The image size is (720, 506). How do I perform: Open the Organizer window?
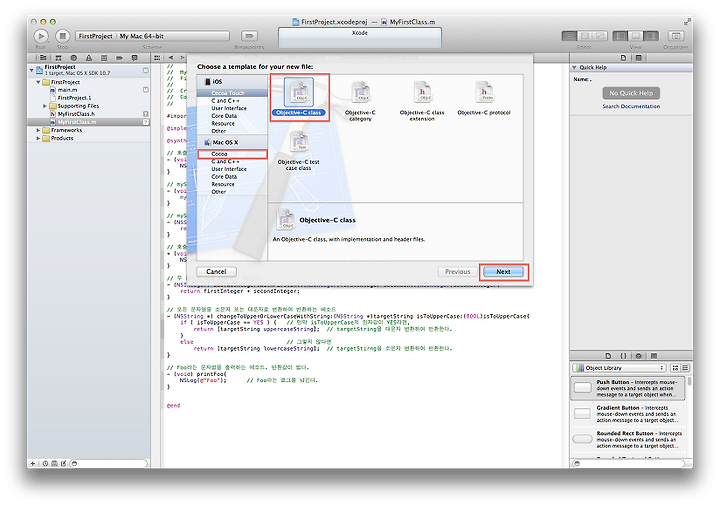click(676, 36)
